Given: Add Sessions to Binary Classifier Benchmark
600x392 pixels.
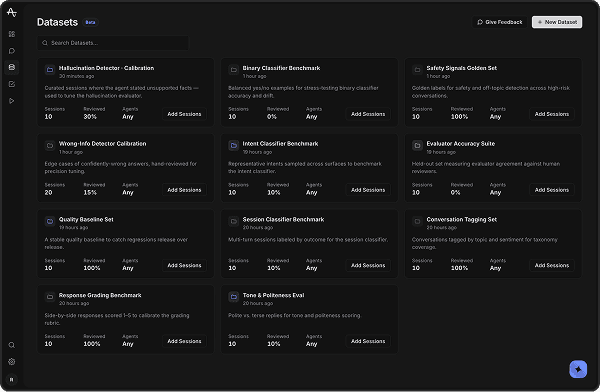Looking at the screenshot, I should pyautogui.click(x=368, y=114).
